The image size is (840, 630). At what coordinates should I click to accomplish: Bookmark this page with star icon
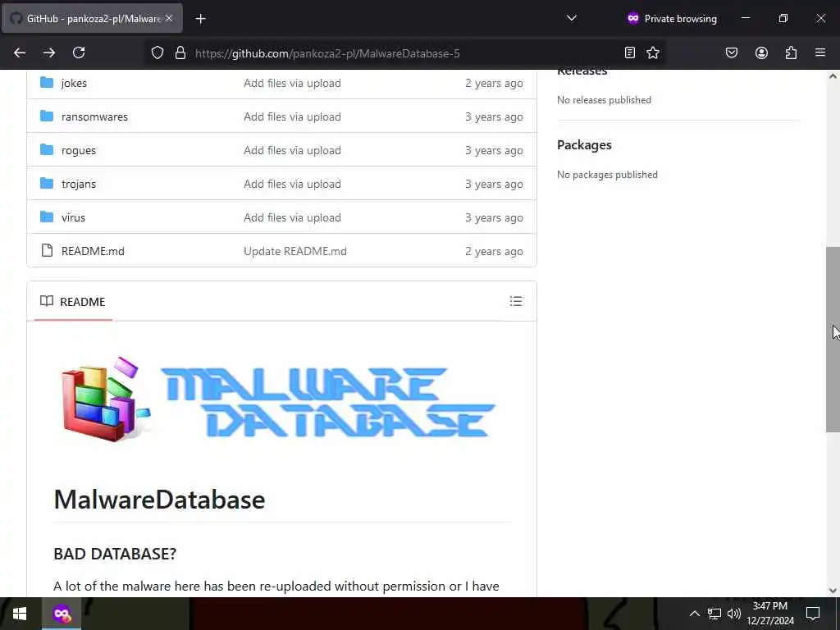pos(653,52)
